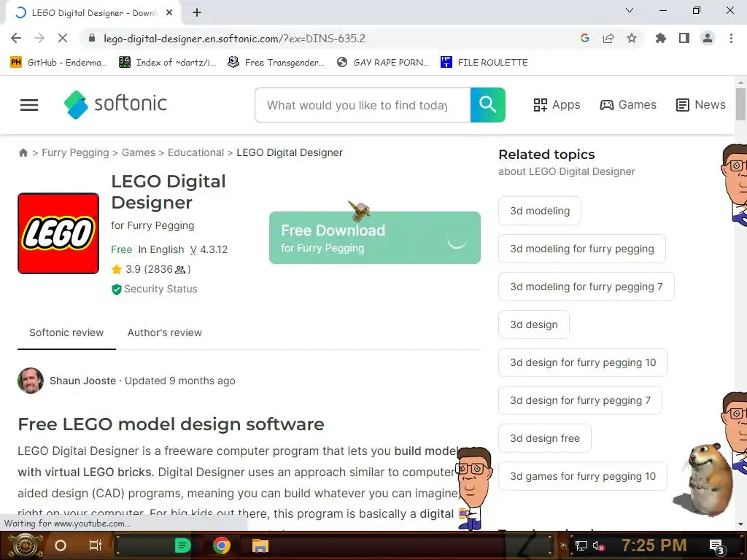Open the Start menu orb
Screen dimensions: 747x560
25,545
